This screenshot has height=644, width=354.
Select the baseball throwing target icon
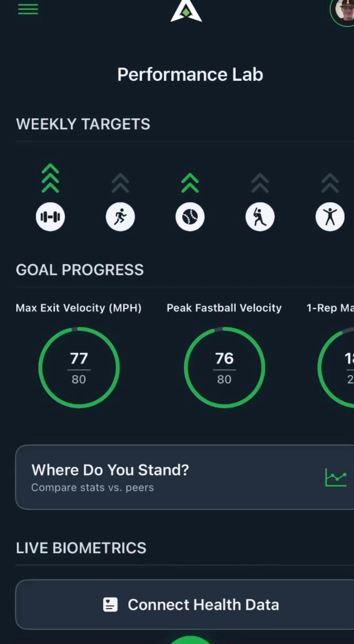tap(190, 217)
